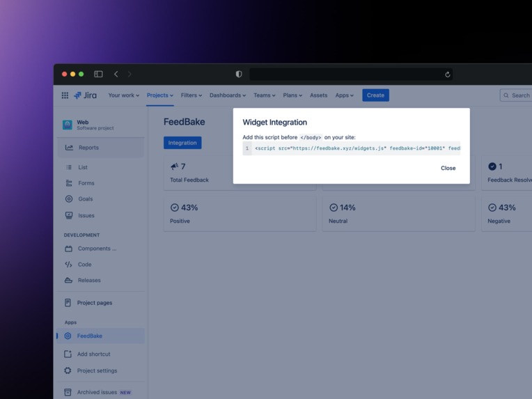Viewport: 532px width, 399px height.
Task: Go forward with browser forward arrow
Action: pyautogui.click(x=130, y=74)
